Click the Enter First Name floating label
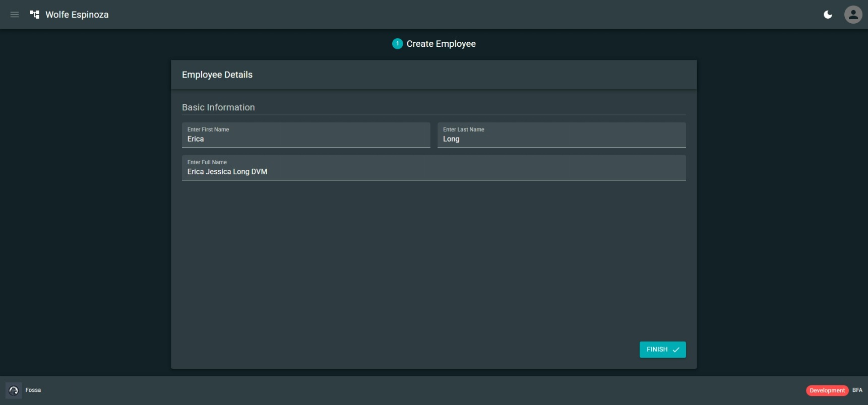This screenshot has height=405, width=868. (208, 129)
